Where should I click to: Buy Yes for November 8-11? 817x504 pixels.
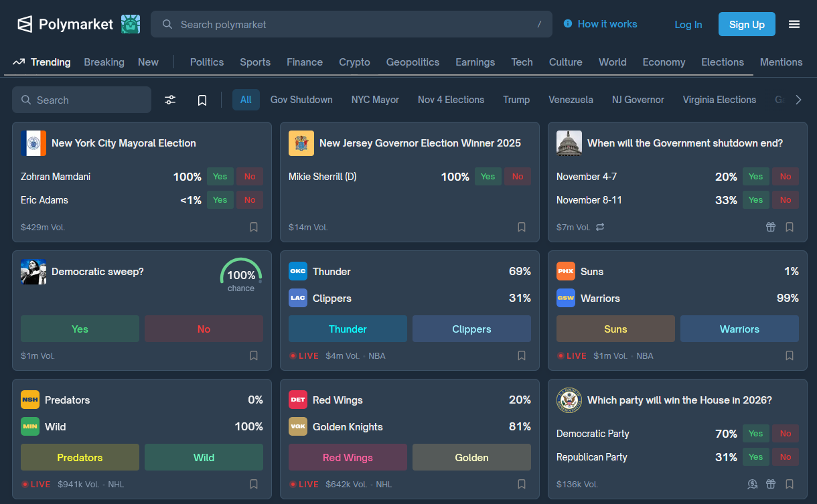coord(755,200)
